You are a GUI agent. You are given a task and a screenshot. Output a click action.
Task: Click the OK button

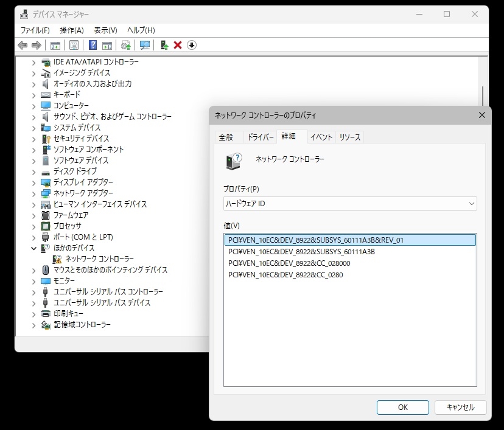click(x=403, y=407)
